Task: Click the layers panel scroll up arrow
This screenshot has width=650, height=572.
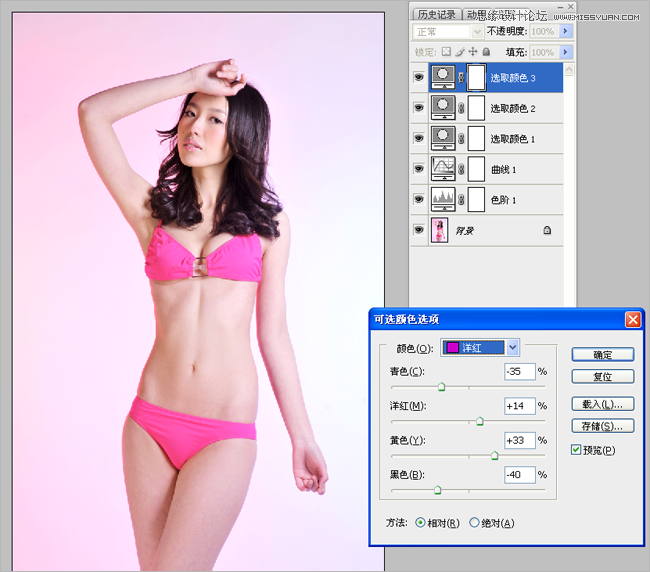Action: 569,69
